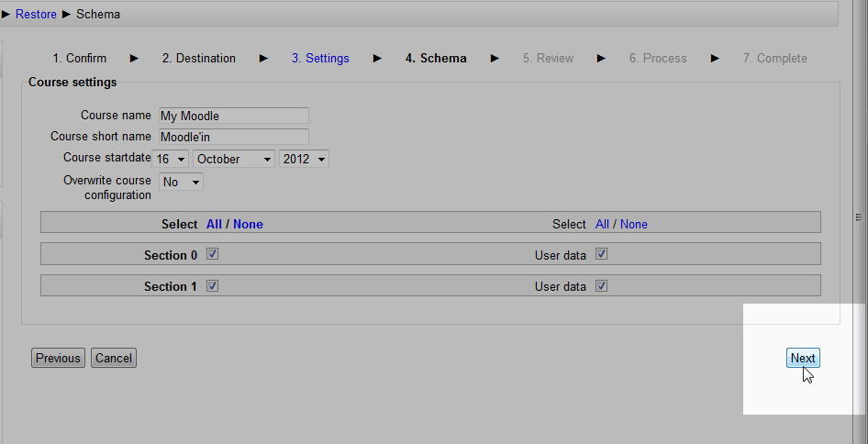
Task: Uncheck the Section 0 checkbox
Action: (x=212, y=254)
